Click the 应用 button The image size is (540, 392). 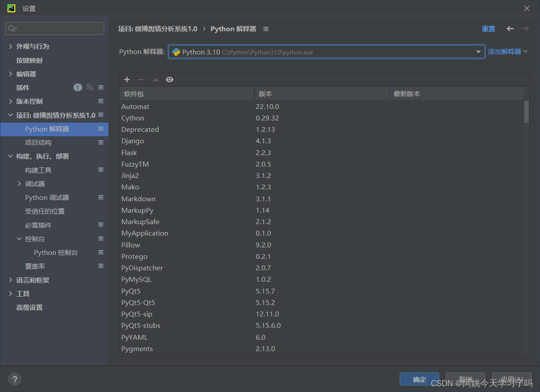coord(512,379)
